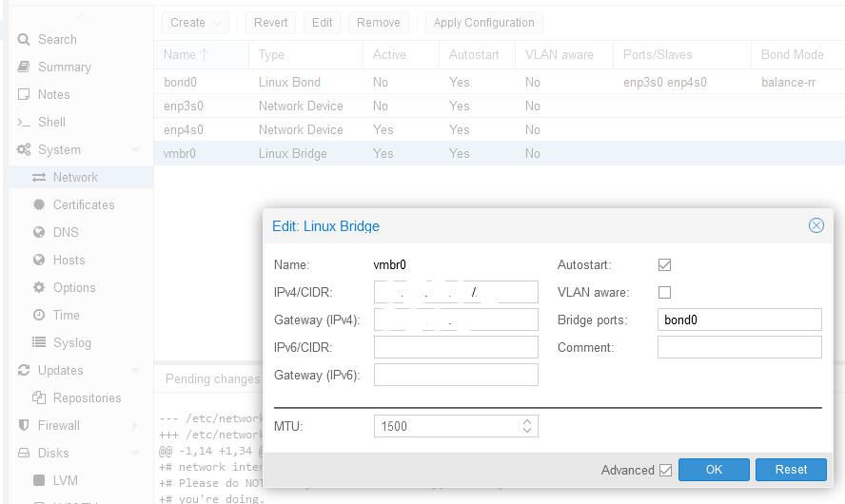Expand the Firewall section arrow
This screenshot has width=845, height=504.
[x=135, y=425]
